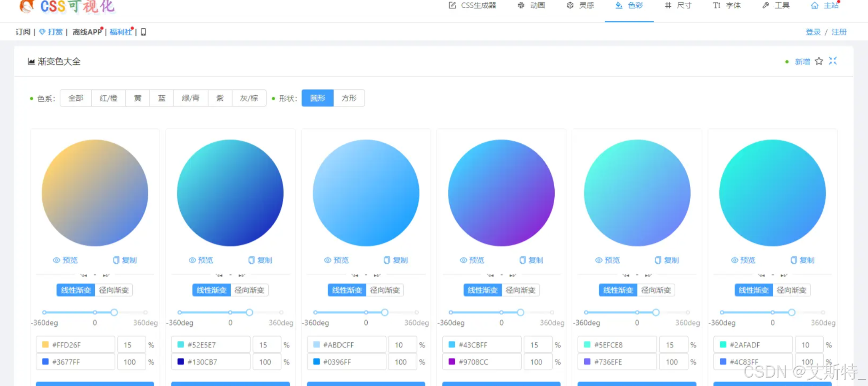Click the 登录 link
The height and width of the screenshot is (386, 868).
813,32
